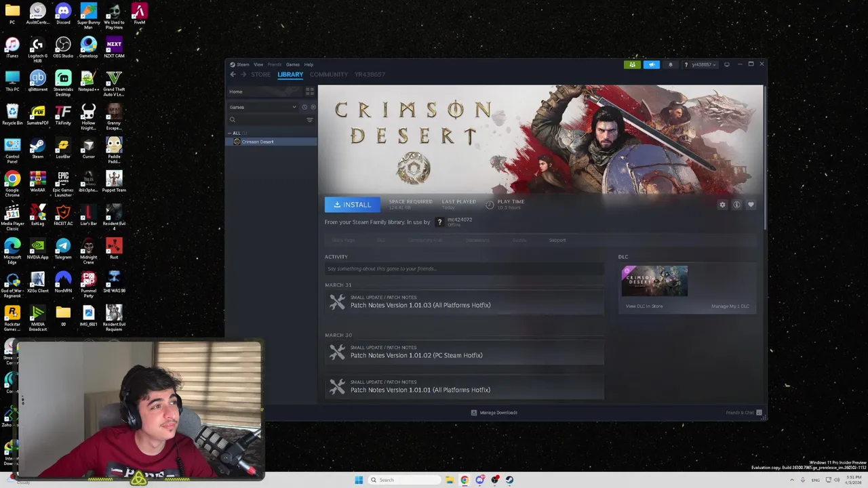Select Crimson Desert in games list
This screenshot has width=868, height=488.
[272, 142]
